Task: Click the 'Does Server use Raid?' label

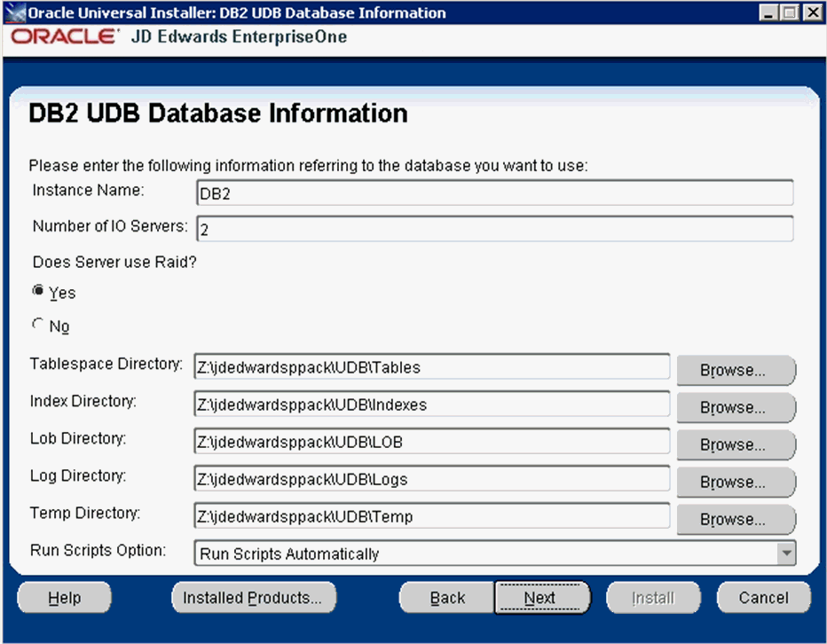Action: tap(114, 263)
